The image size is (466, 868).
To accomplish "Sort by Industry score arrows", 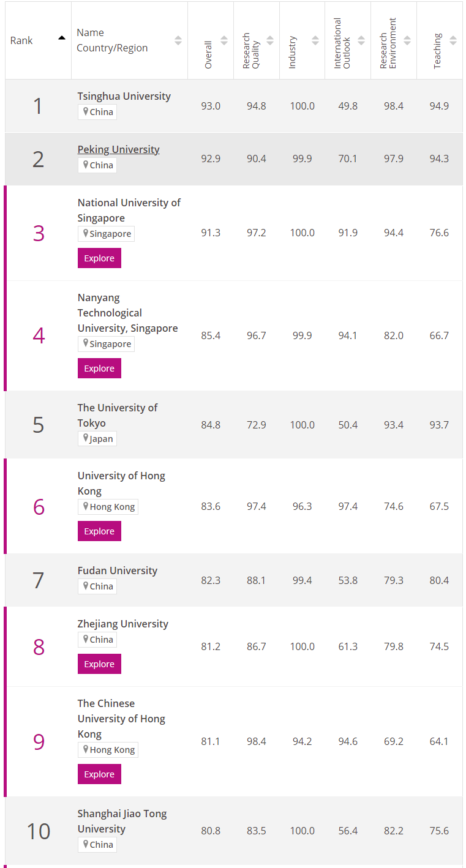I will point(315,40).
